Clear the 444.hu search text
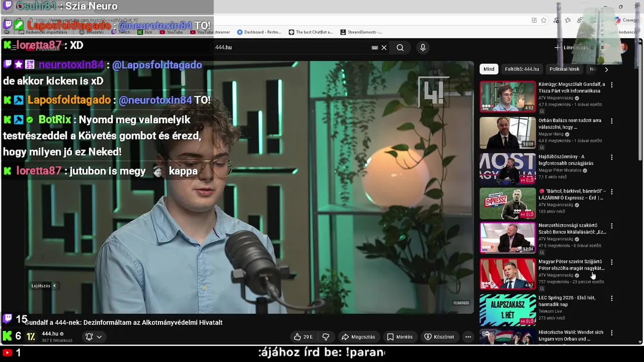 pyautogui.click(x=384, y=47)
